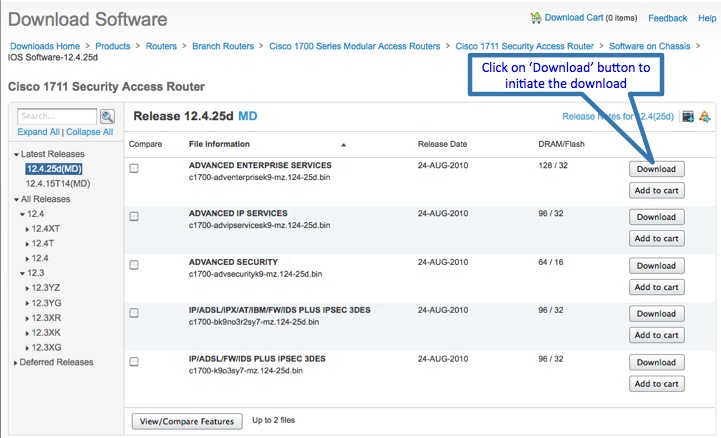Sort by File Information arrow
The image size is (721, 438).
[x=343, y=145]
